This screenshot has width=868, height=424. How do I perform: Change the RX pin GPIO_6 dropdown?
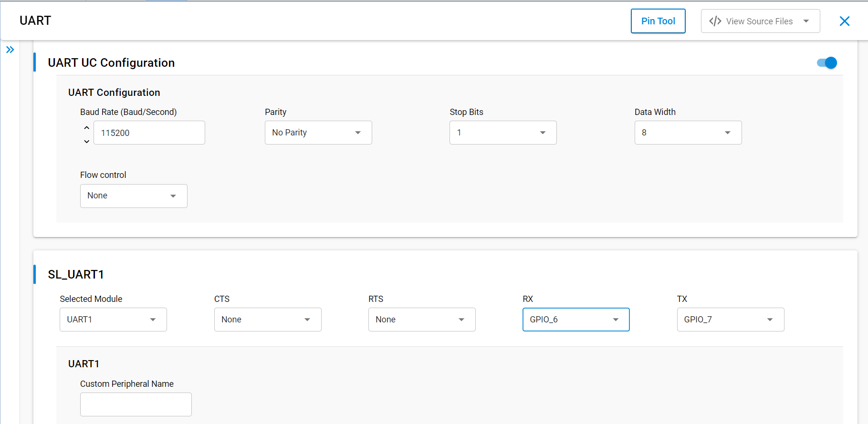tap(576, 320)
